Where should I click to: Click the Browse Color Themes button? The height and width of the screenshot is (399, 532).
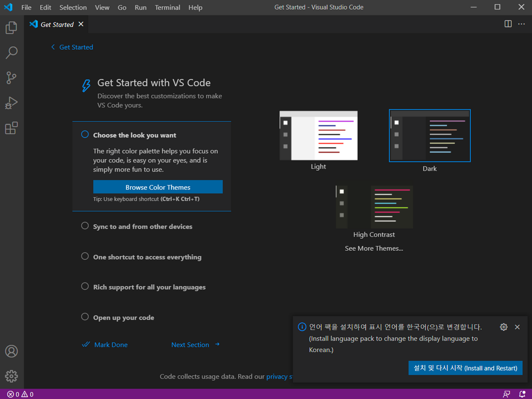click(158, 187)
